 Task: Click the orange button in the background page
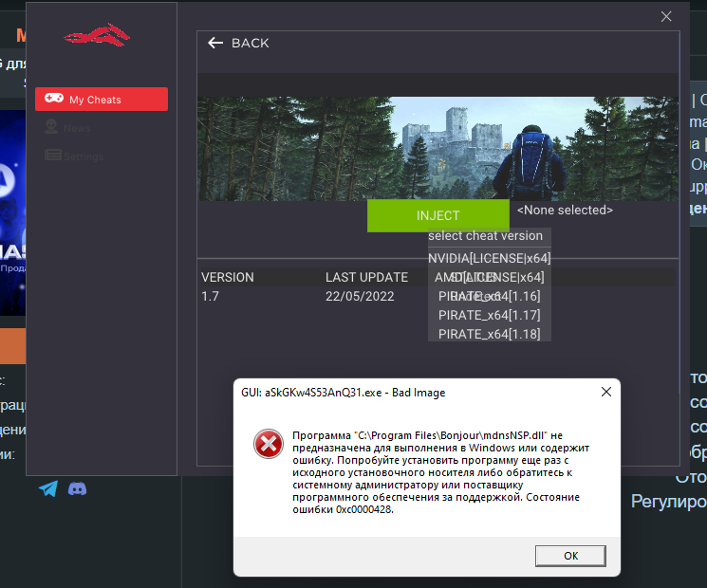coord(12,346)
